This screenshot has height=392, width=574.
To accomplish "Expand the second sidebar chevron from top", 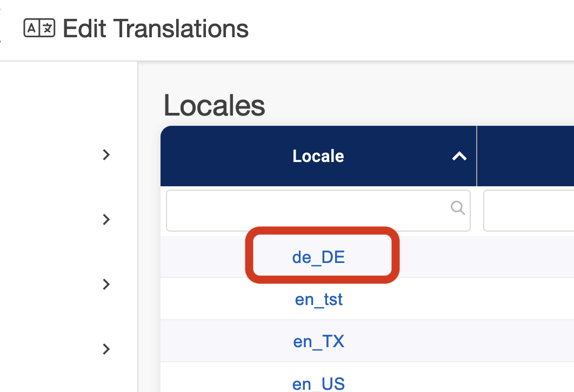I will [x=106, y=220].
